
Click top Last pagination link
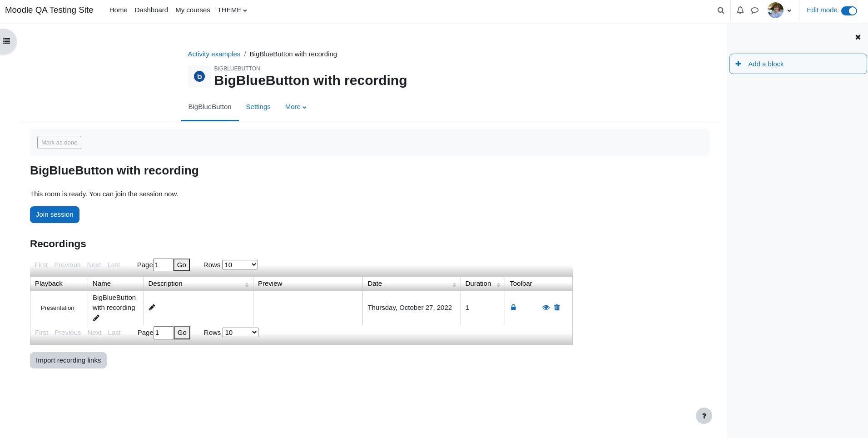(x=114, y=265)
